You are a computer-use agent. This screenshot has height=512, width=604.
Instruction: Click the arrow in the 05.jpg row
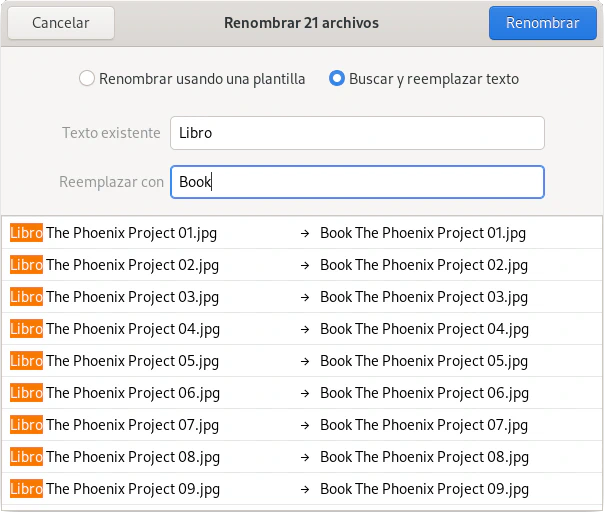(304, 361)
